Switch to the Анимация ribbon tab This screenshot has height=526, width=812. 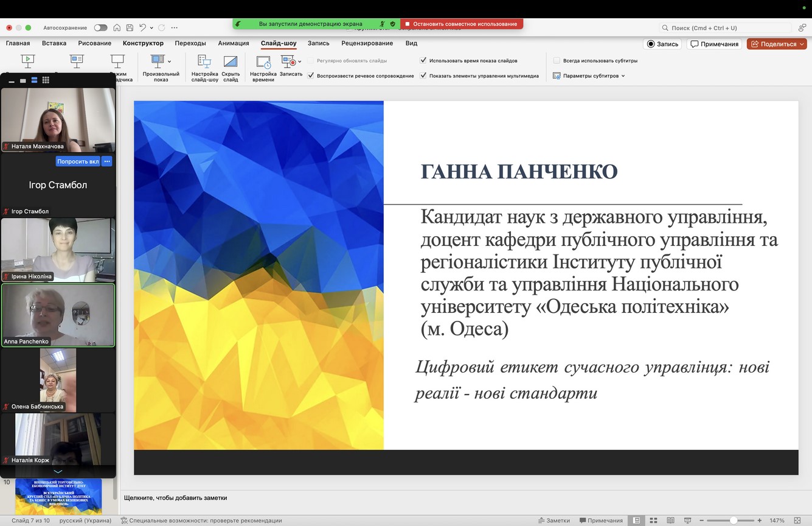point(234,43)
